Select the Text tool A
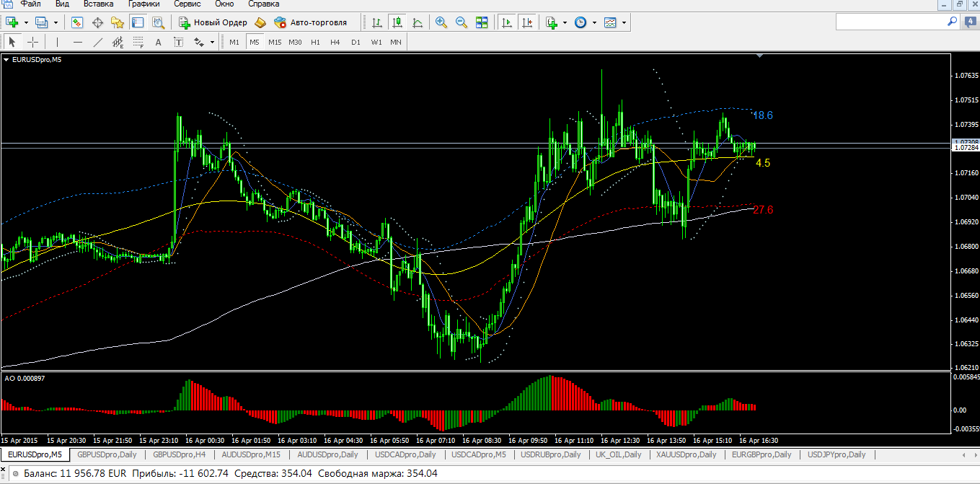This screenshot has height=484, width=980. point(158,42)
